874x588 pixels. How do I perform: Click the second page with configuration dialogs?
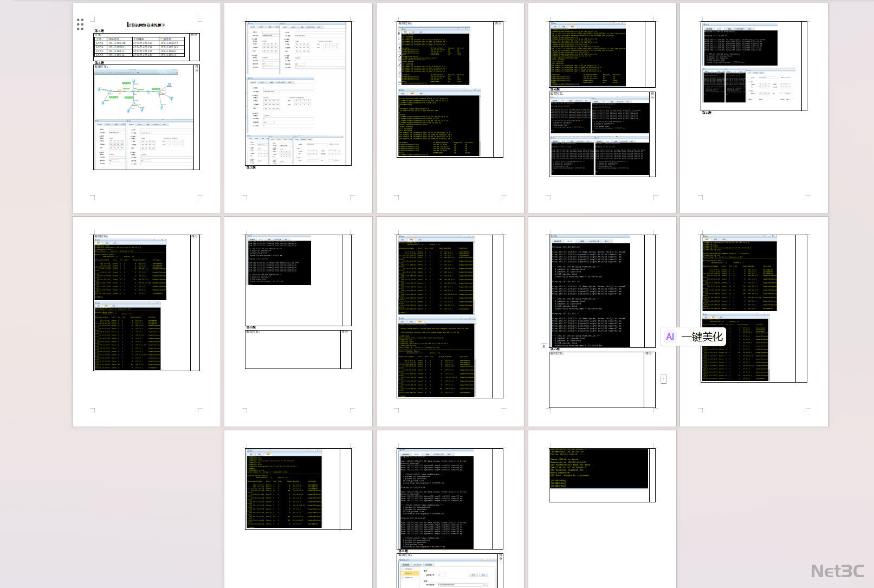tap(298, 108)
